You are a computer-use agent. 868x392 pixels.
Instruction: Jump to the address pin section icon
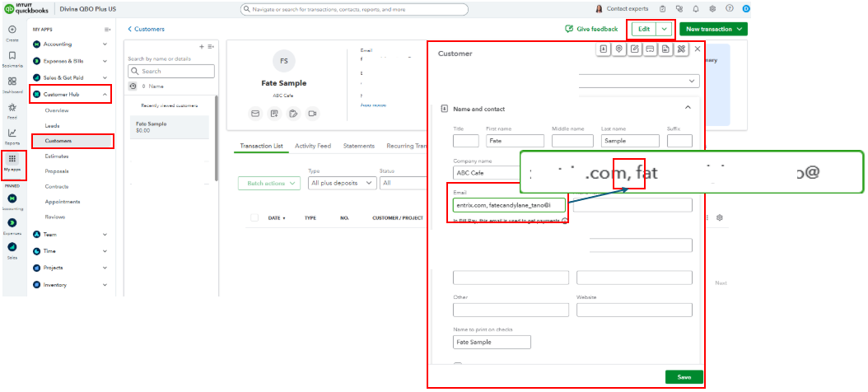pos(619,49)
